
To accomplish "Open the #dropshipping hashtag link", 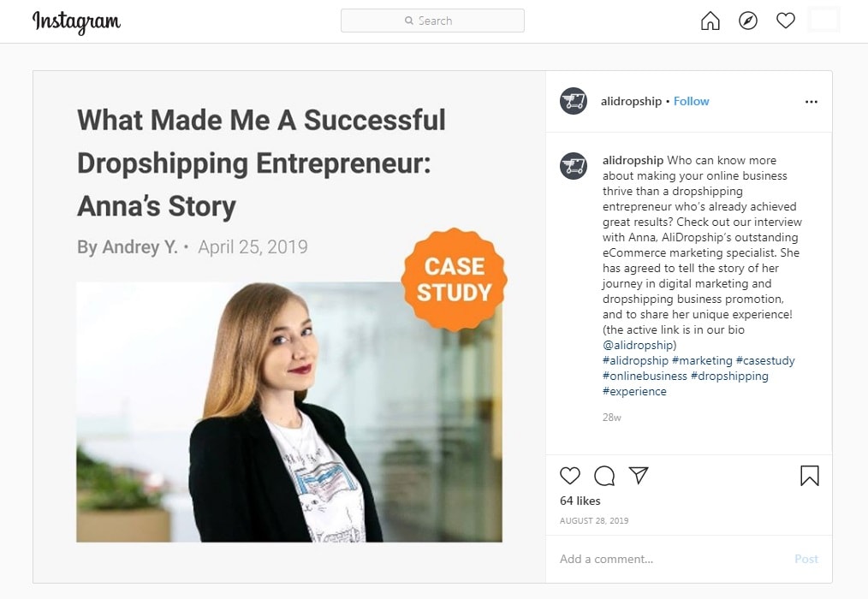I will coord(729,376).
